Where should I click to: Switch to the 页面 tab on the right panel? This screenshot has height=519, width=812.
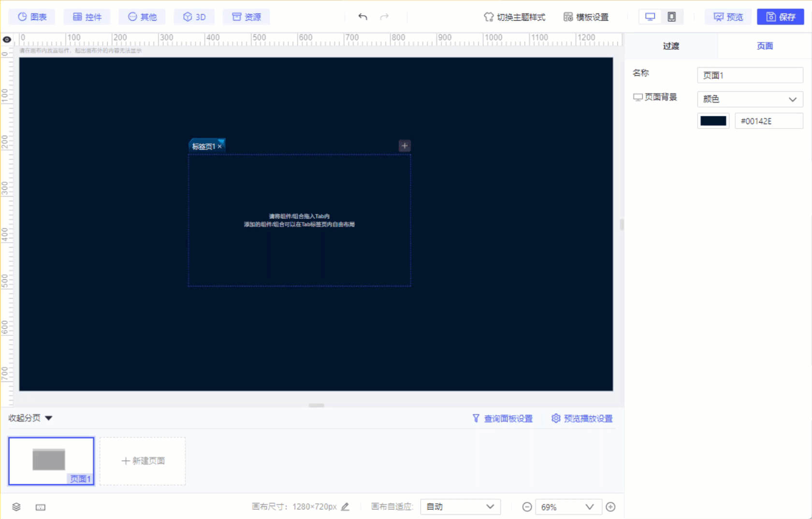click(765, 45)
